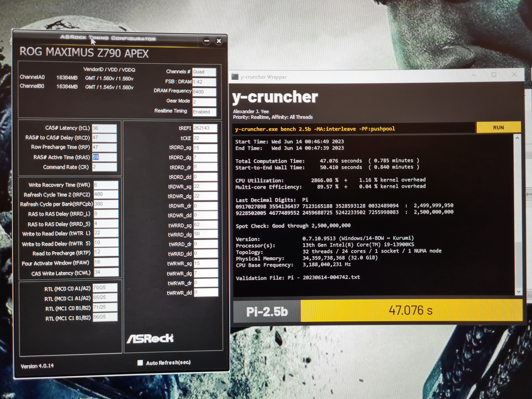The height and width of the screenshot is (399, 532).
Task: Click the tRDWR_sg value field
Action: point(205,186)
